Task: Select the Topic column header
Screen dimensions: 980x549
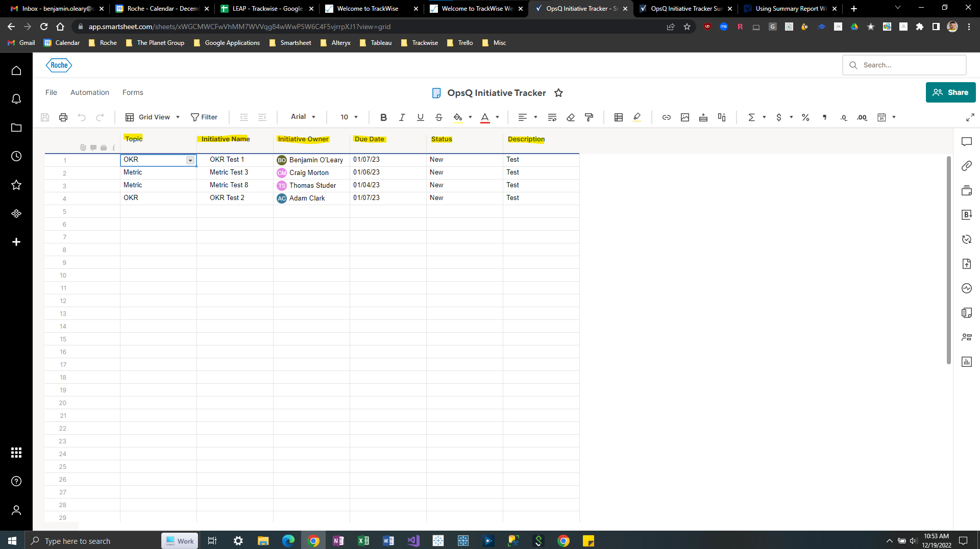Action: click(134, 139)
